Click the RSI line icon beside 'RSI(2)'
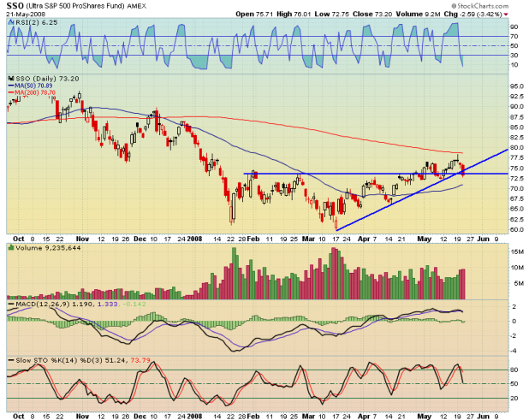Image resolution: width=529 pixels, height=420 pixels. click(x=11, y=22)
